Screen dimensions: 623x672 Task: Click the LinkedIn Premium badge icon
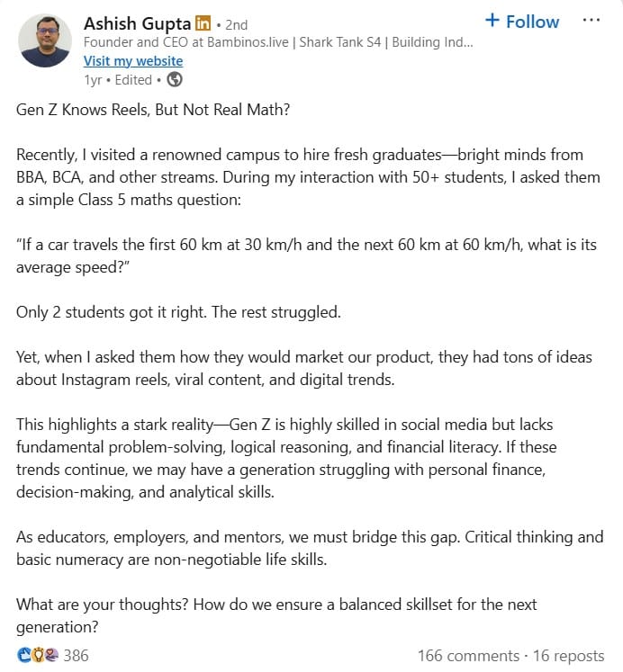click(x=202, y=22)
